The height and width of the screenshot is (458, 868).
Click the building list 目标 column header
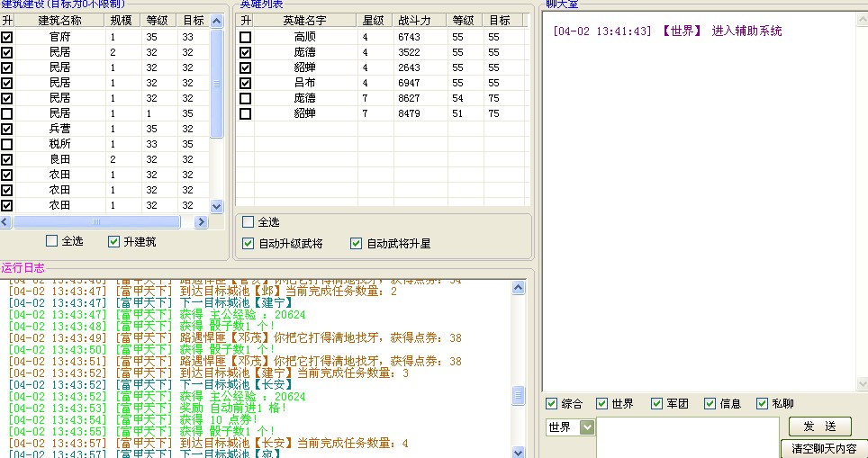click(x=194, y=21)
